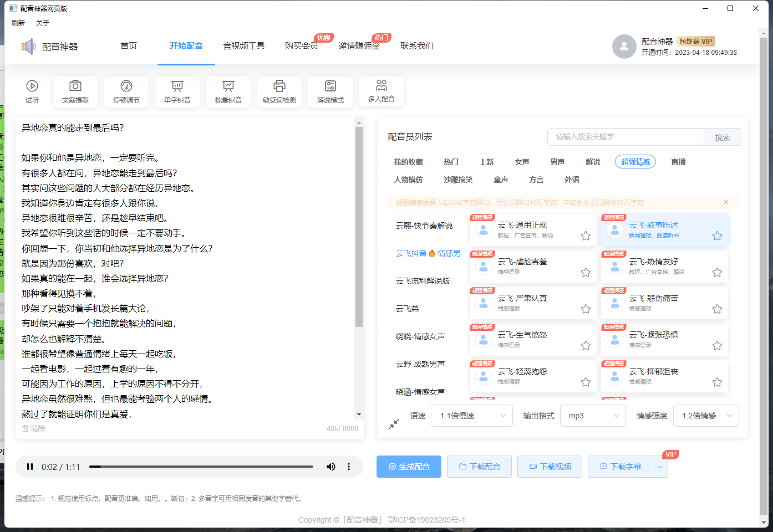This screenshot has width=773, height=532.
Task: Select the 试听 audition tool
Action: click(x=32, y=91)
